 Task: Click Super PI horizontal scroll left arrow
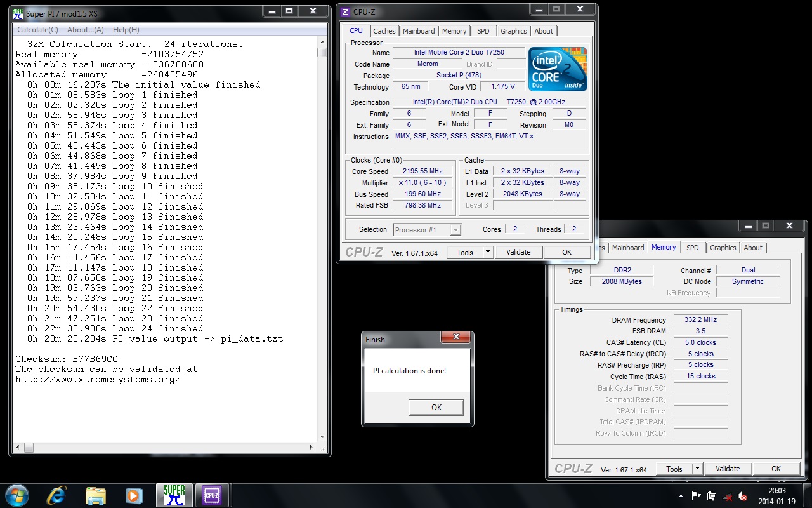(x=18, y=448)
